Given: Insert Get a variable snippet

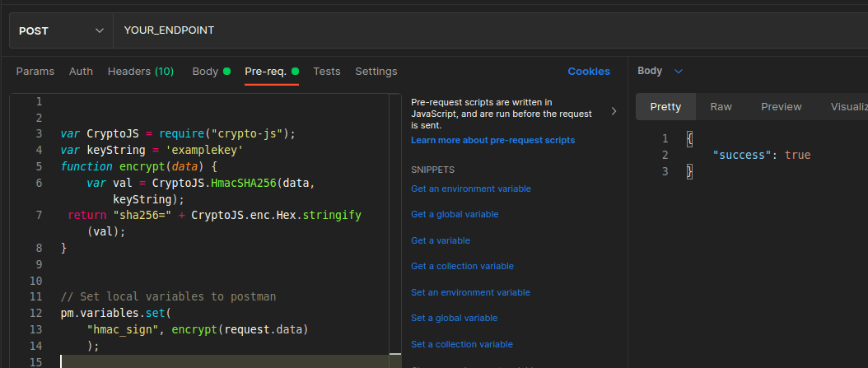Looking at the screenshot, I should point(440,240).
